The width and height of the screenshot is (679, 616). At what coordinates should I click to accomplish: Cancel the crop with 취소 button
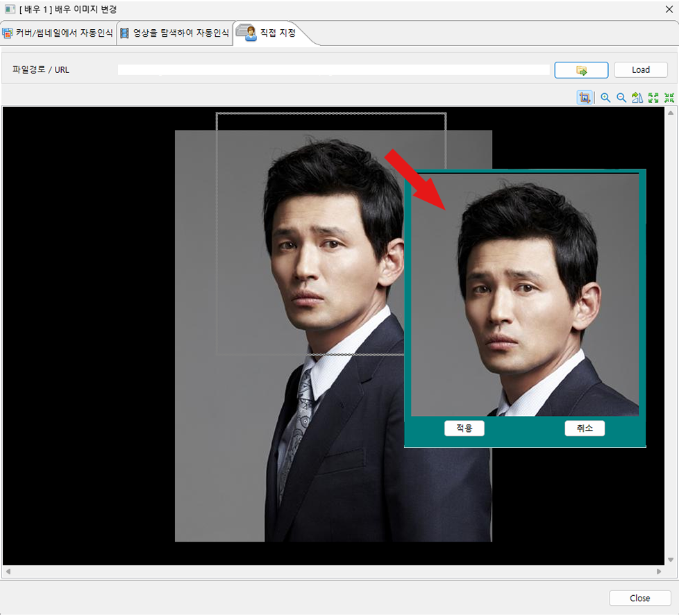click(585, 428)
